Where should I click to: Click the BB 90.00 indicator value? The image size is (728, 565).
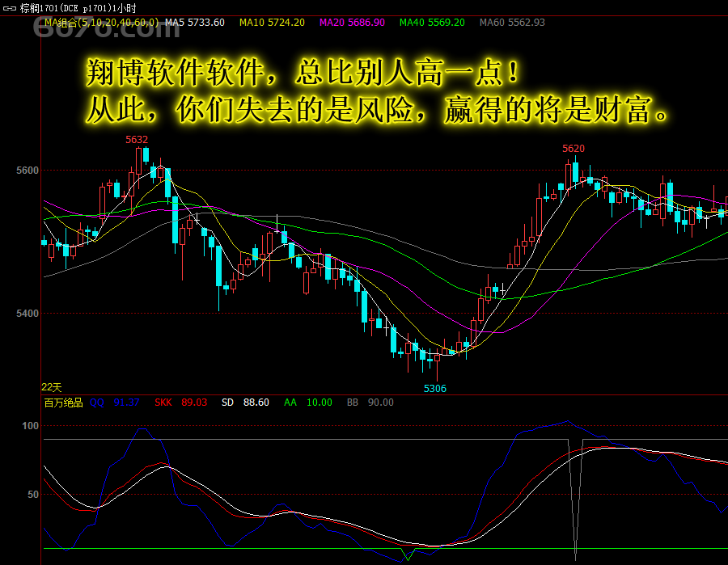tap(370, 403)
